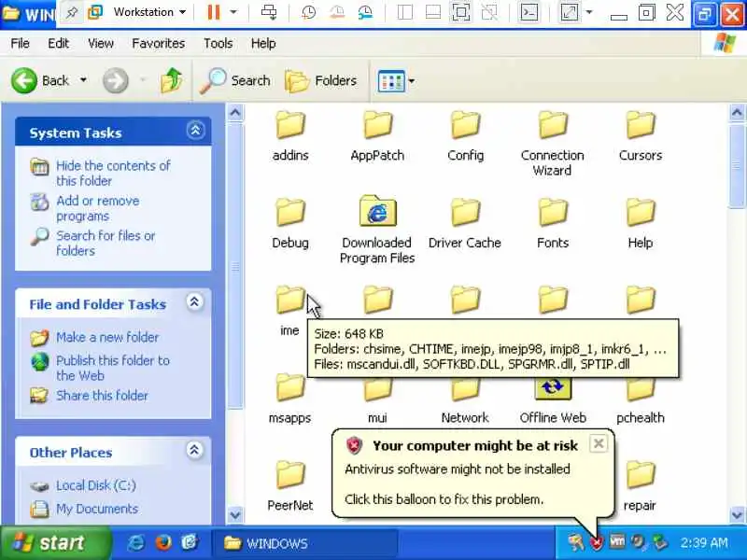
Task: Select the Offline Web folder icon
Action: tap(552, 388)
